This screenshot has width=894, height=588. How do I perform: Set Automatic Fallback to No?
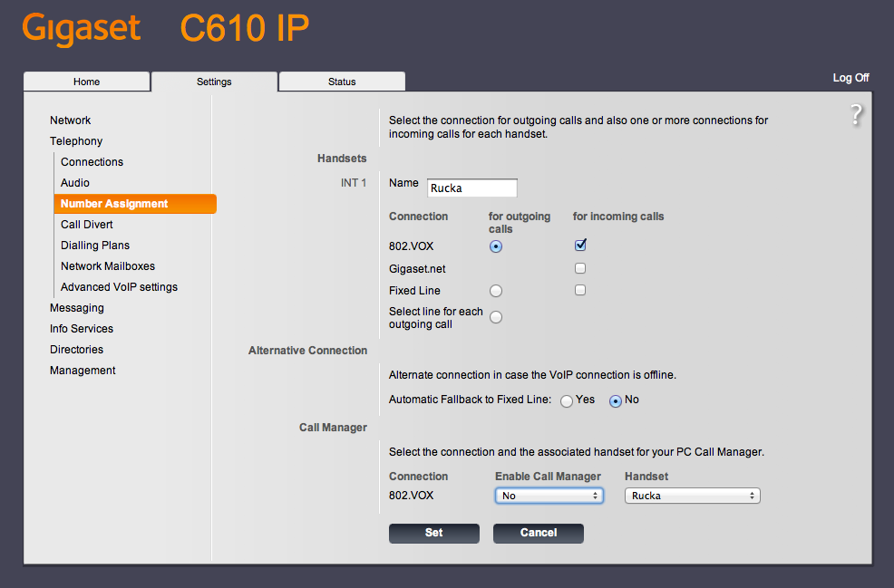[616, 401]
